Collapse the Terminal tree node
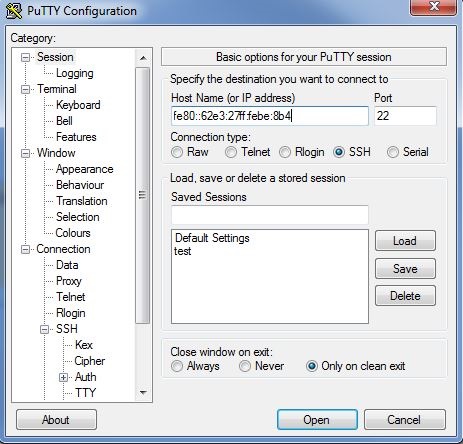463x444 pixels. click(25, 89)
